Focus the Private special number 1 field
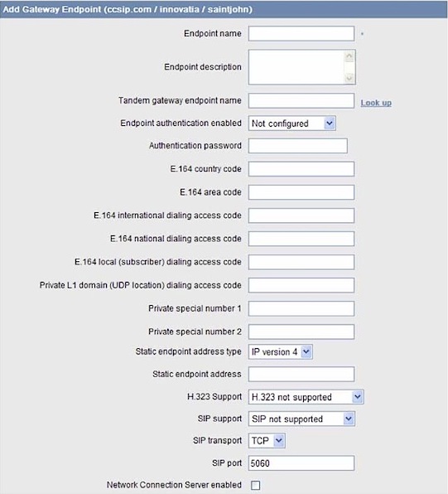This screenshot has height=494, width=448. click(x=301, y=308)
